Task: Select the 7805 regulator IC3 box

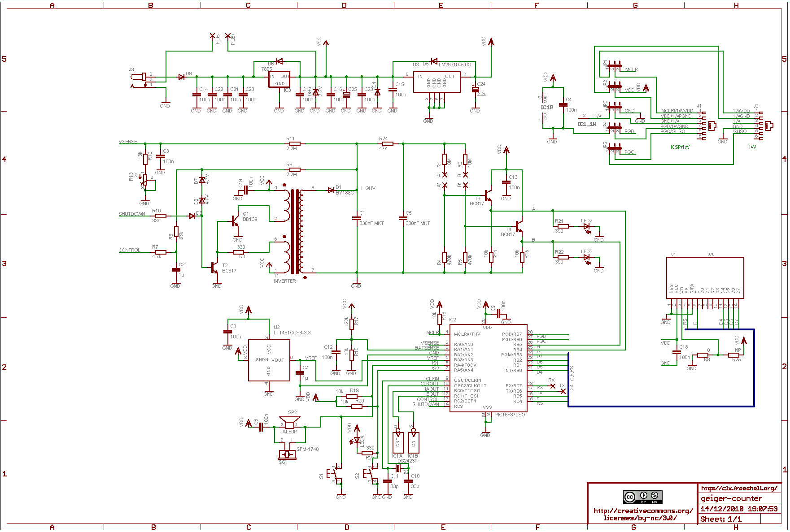Action: pos(279,79)
